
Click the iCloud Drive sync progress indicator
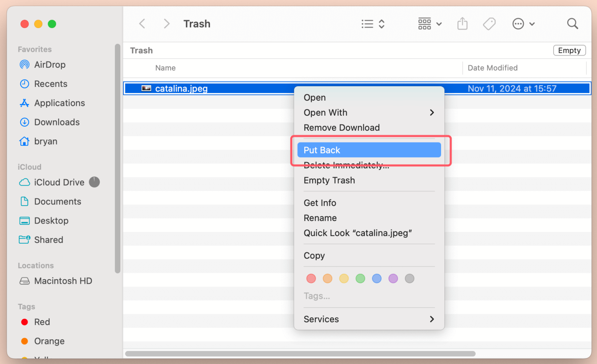click(x=94, y=182)
